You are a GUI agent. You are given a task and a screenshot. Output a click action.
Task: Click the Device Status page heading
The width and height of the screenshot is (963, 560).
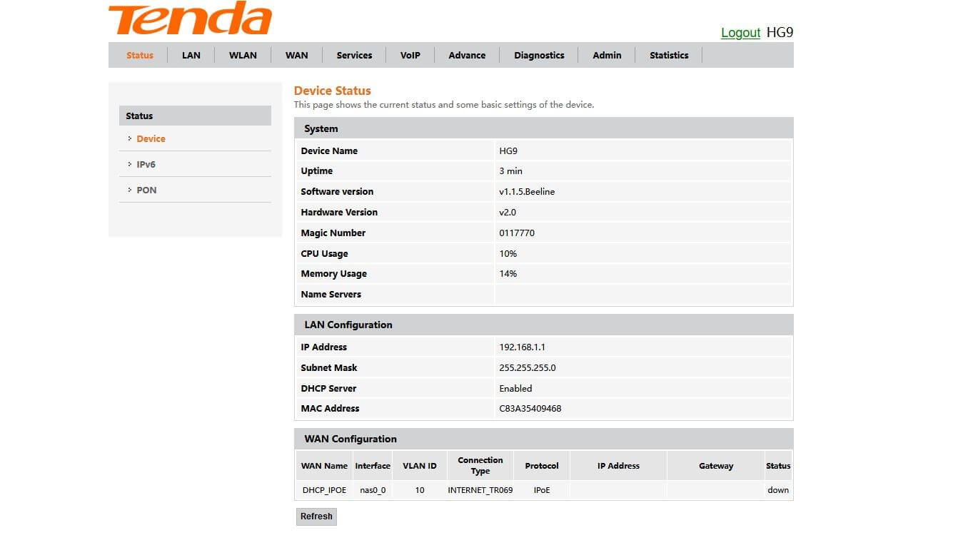pyautogui.click(x=333, y=91)
